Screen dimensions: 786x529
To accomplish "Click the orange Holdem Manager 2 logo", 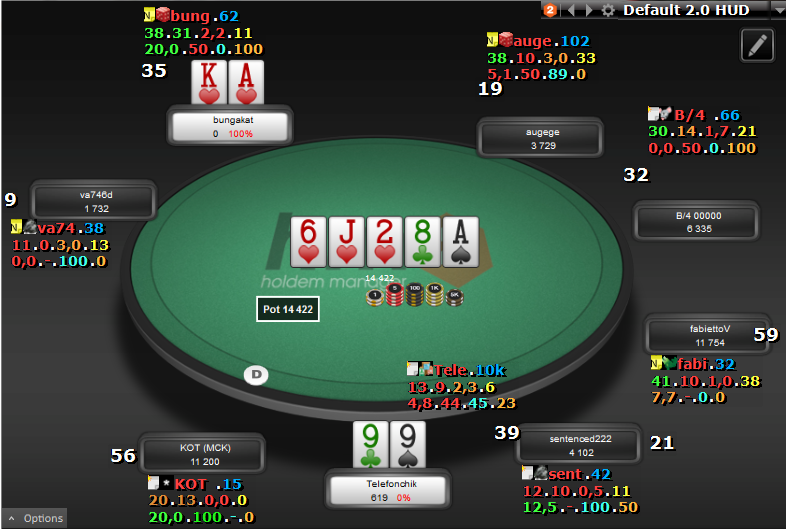I will click(x=550, y=10).
